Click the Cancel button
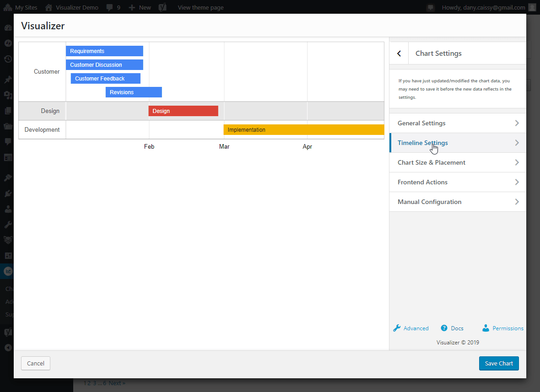The height and width of the screenshot is (392, 540). coord(36,364)
